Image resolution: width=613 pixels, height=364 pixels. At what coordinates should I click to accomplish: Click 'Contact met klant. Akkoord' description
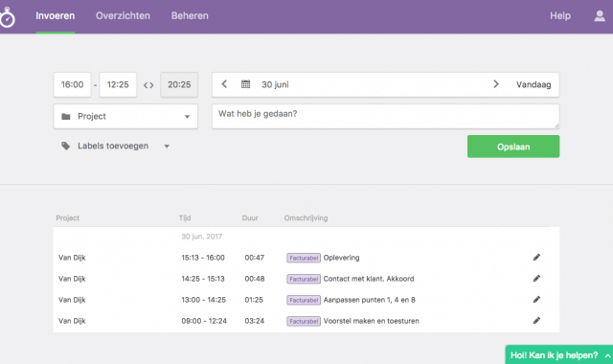(369, 279)
